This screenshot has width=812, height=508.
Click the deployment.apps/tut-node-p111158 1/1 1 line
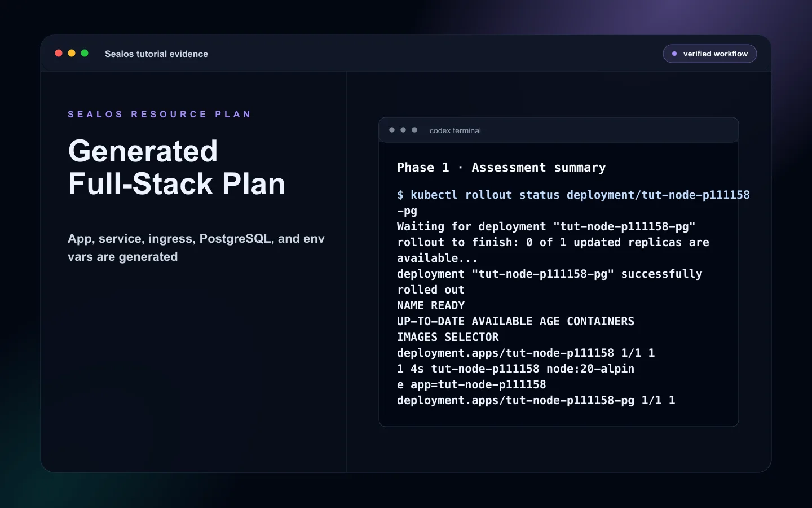526,353
